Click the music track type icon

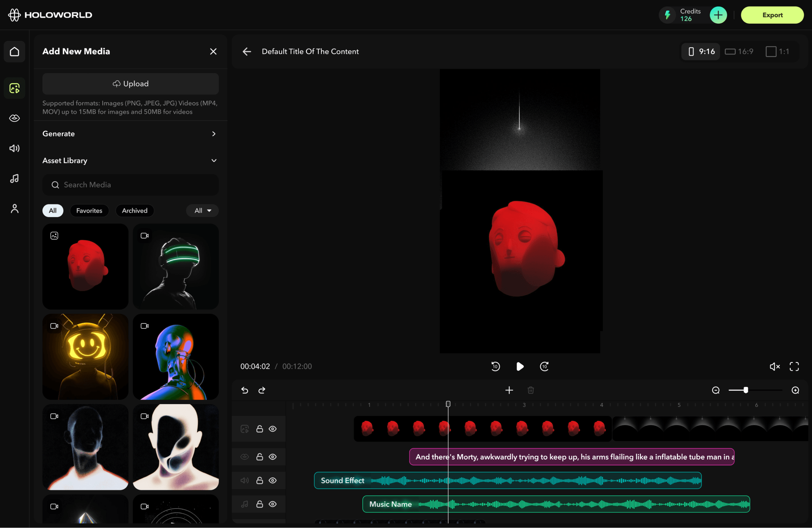point(245,504)
